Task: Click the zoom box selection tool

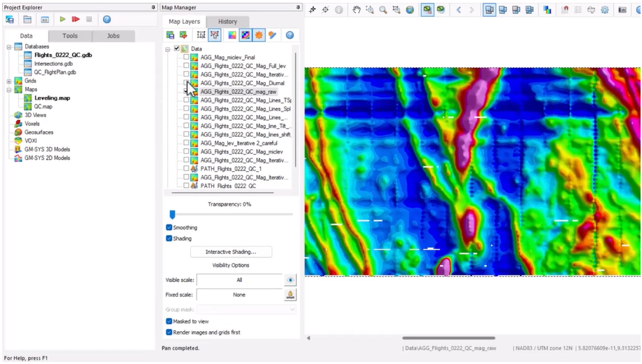Action: click(370, 10)
